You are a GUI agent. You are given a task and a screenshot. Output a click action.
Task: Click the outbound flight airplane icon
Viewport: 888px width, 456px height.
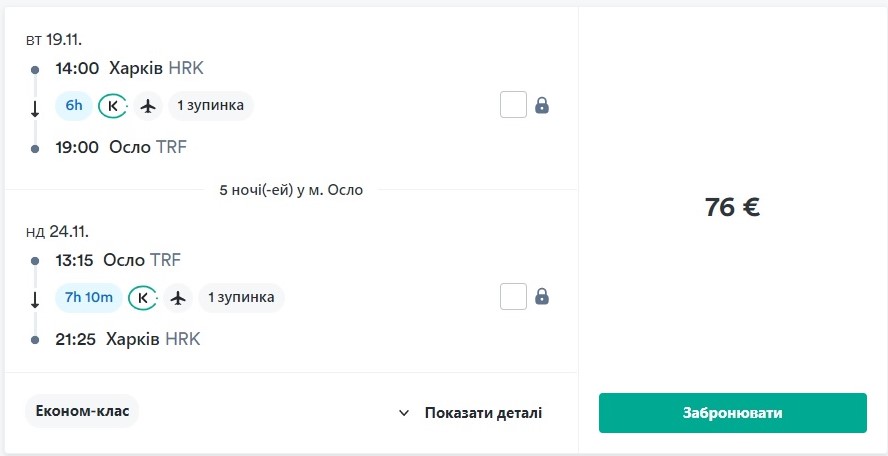click(x=149, y=105)
